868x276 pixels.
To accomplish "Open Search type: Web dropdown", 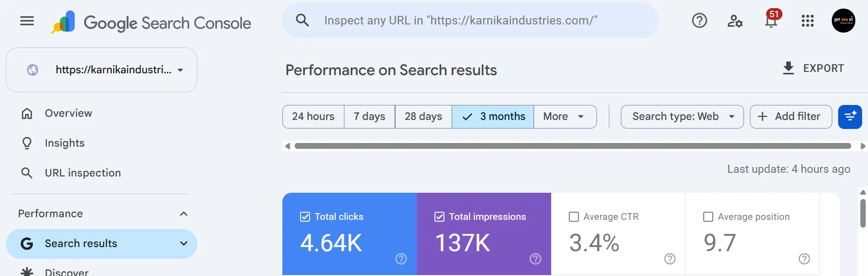I will point(682,117).
